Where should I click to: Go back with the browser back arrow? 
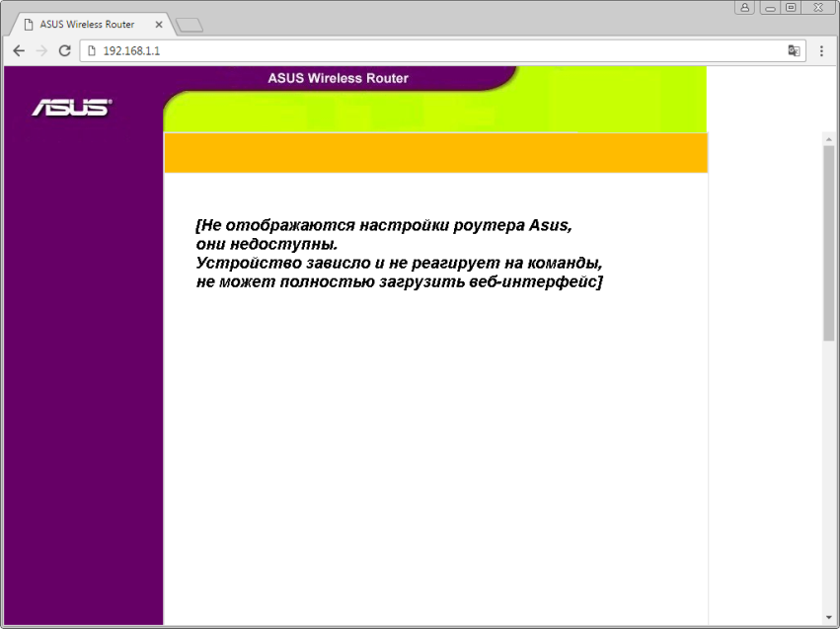[x=19, y=51]
